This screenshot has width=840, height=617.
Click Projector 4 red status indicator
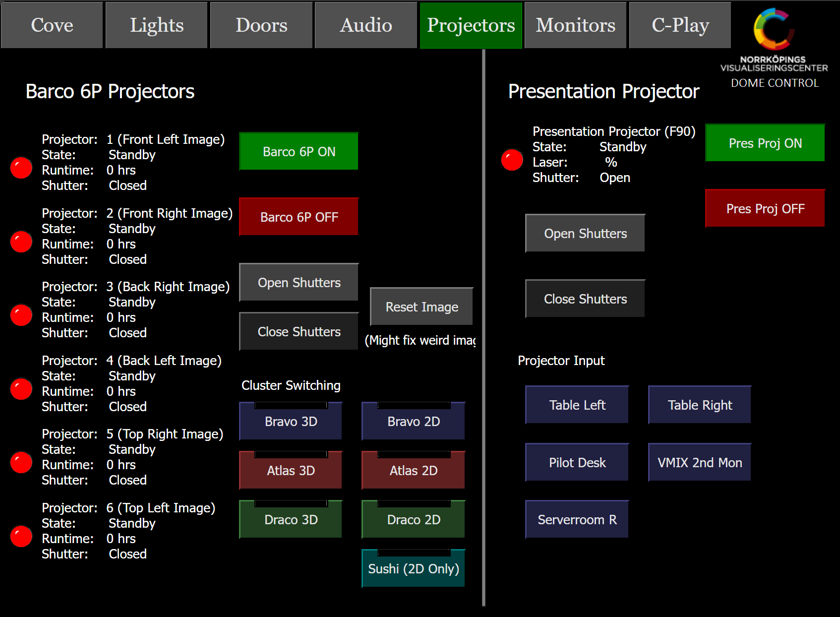pyautogui.click(x=21, y=389)
